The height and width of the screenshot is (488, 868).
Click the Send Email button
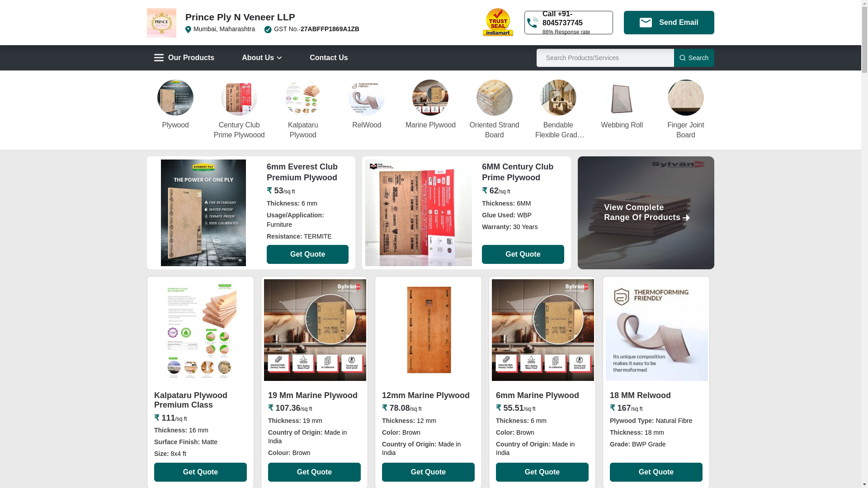[x=669, y=23]
